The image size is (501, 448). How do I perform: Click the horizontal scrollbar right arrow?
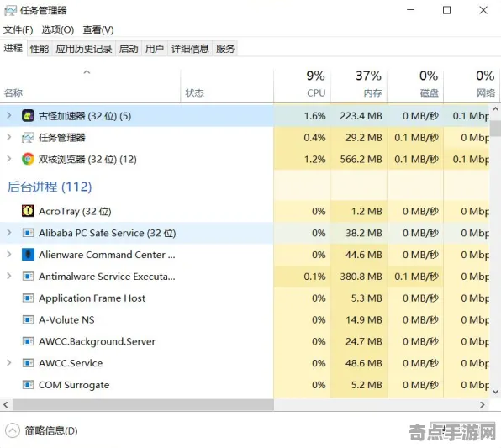[x=483, y=405]
